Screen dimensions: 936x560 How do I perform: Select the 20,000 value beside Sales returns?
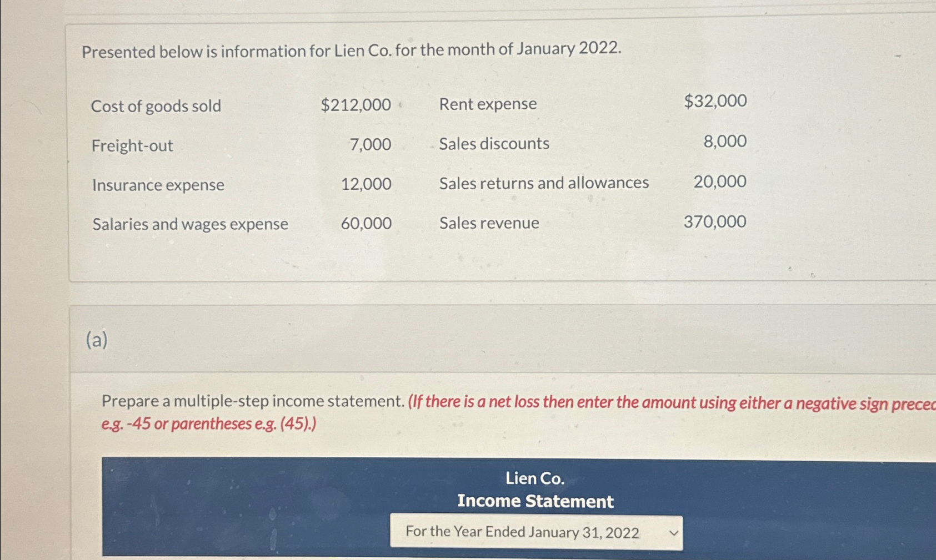tap(720, 181)
